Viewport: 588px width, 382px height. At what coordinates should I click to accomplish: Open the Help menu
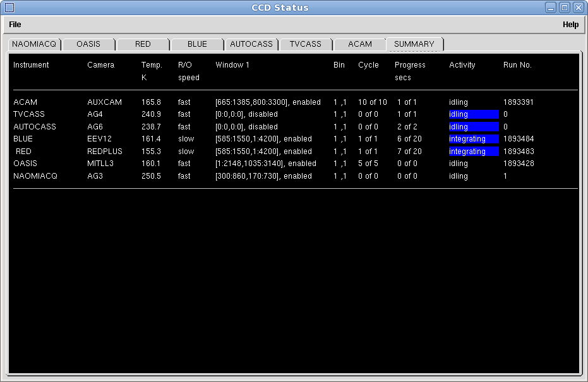tap(570, 25)
